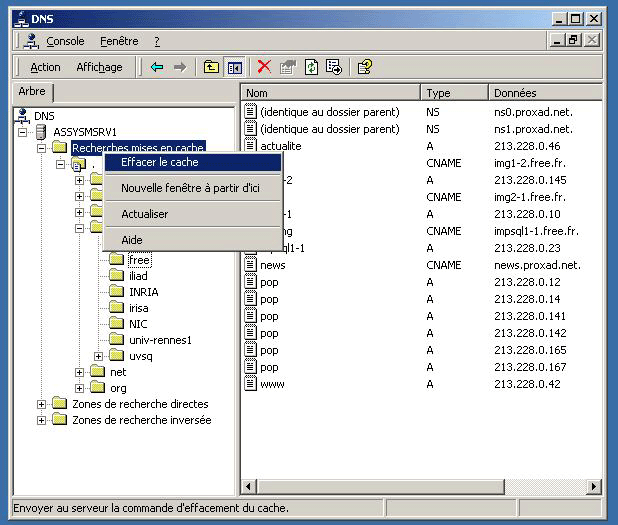Screen dimensions: 618x525
Task: Sort by the Données column header
Action: tap(545, 93)
